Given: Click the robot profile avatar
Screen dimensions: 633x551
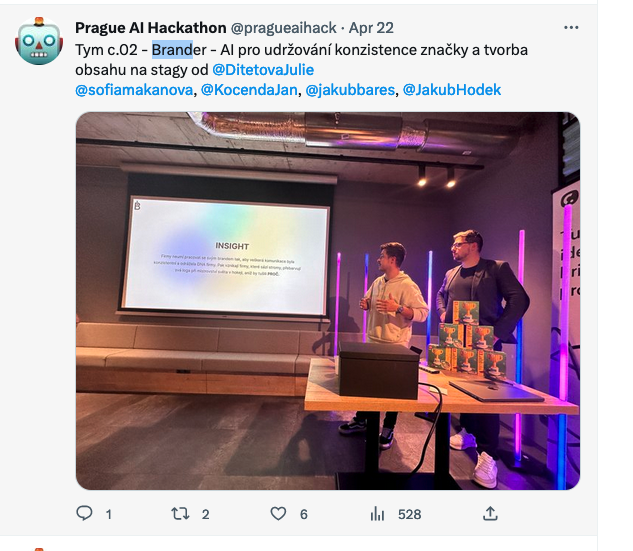Looking at the screenshot, I should (39, 41).
